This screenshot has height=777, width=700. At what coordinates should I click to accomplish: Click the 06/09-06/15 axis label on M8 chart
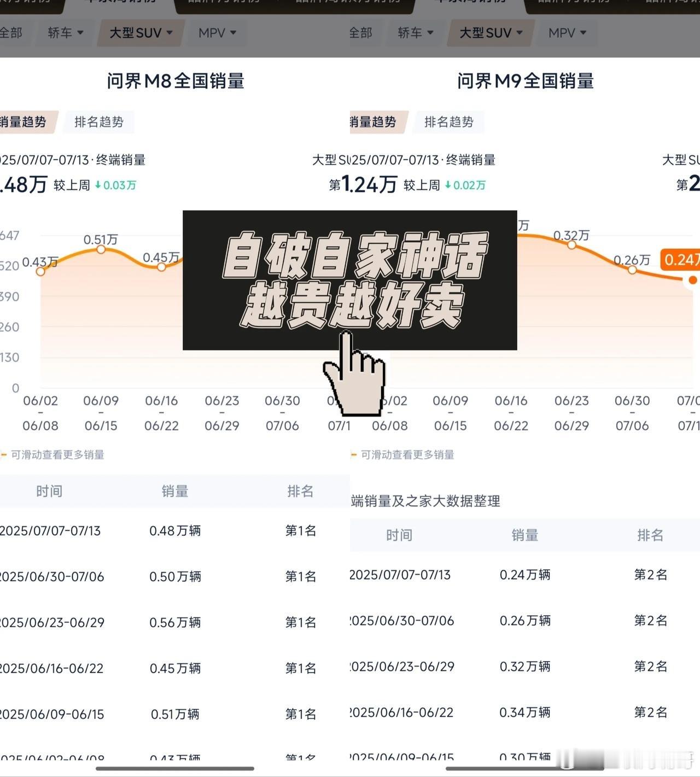tap(101, 413)
